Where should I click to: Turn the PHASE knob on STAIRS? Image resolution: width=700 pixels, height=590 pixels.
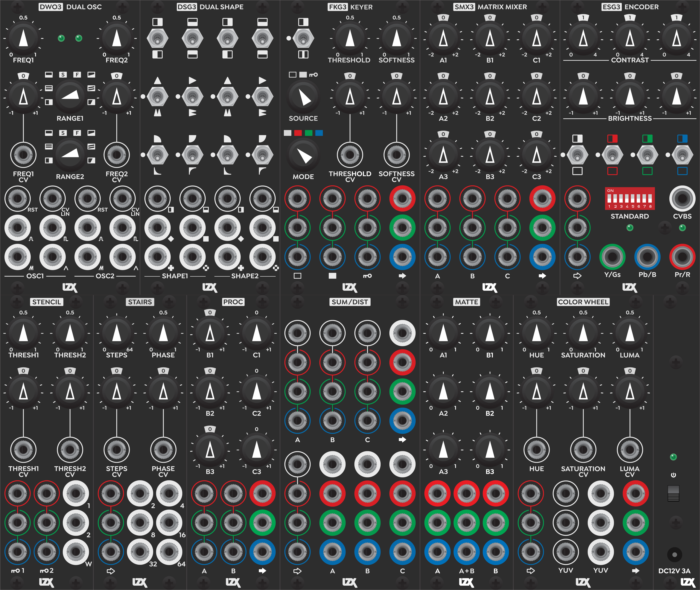[x=163, y=333]
